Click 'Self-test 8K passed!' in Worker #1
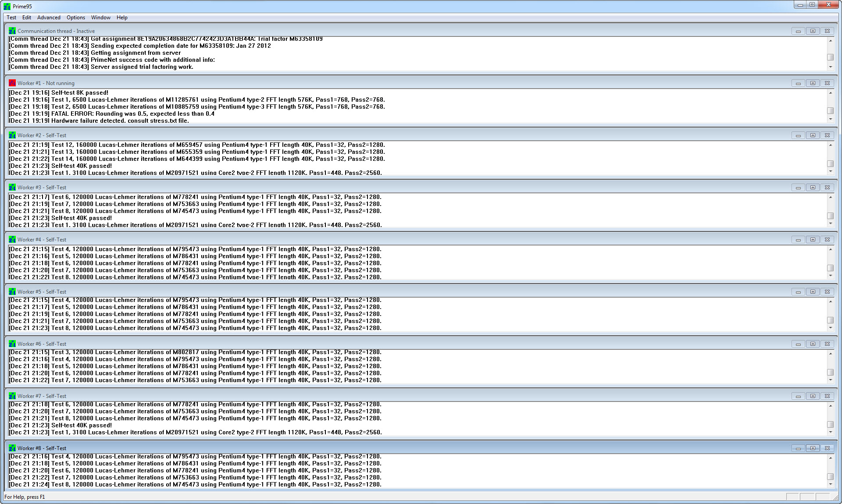Screen dimensions: 842x504 59,92
